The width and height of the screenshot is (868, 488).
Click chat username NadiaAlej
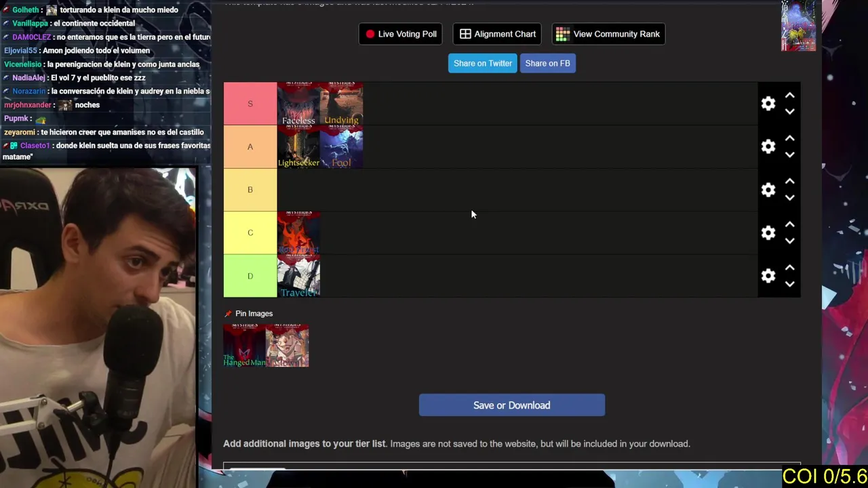28,78
